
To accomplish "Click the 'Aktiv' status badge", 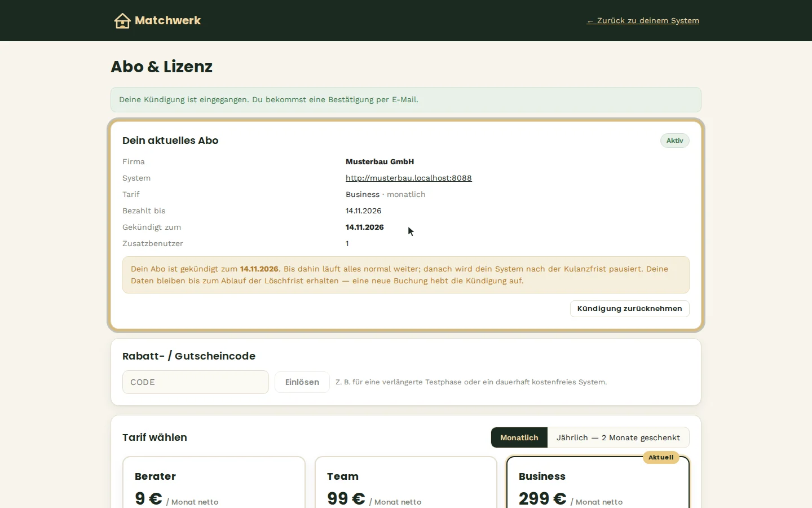I will point(675,141).
